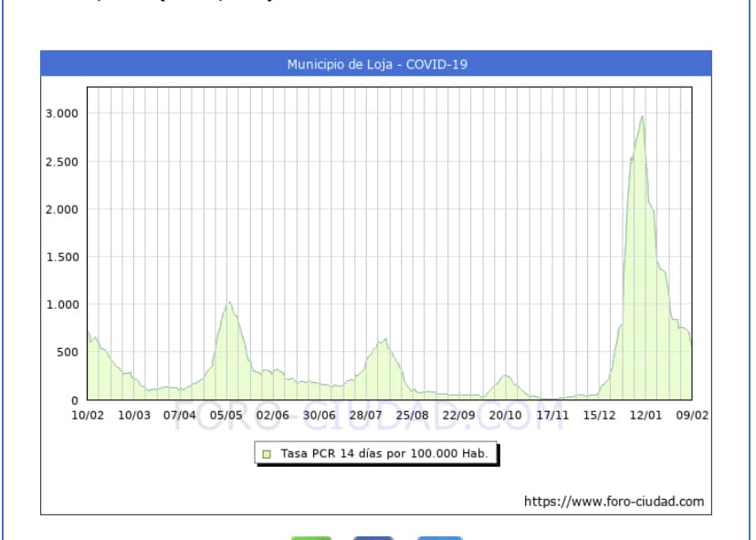Click the green legend swatch for Tasa PCR
The image size is (756, 540).
pyautogui.click(x=267, y=453)
